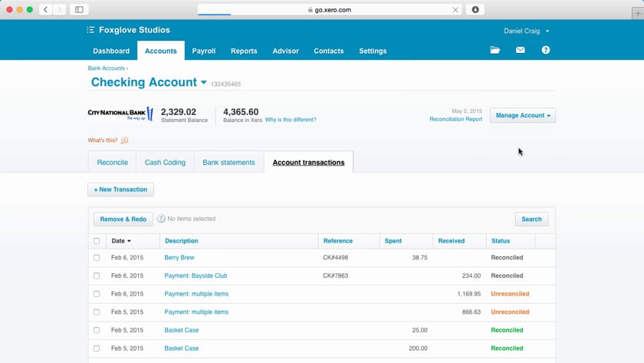Open the Why is this different? link

[291, 120]
